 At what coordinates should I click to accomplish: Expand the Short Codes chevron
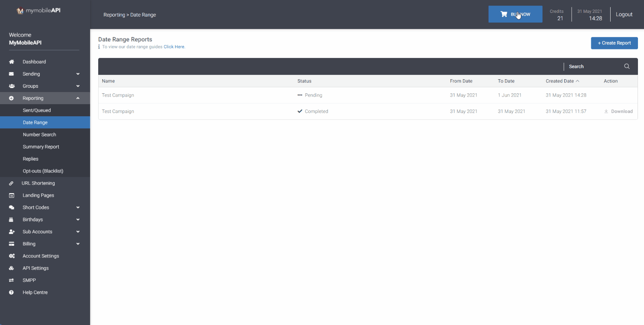(x=78, y=208)
